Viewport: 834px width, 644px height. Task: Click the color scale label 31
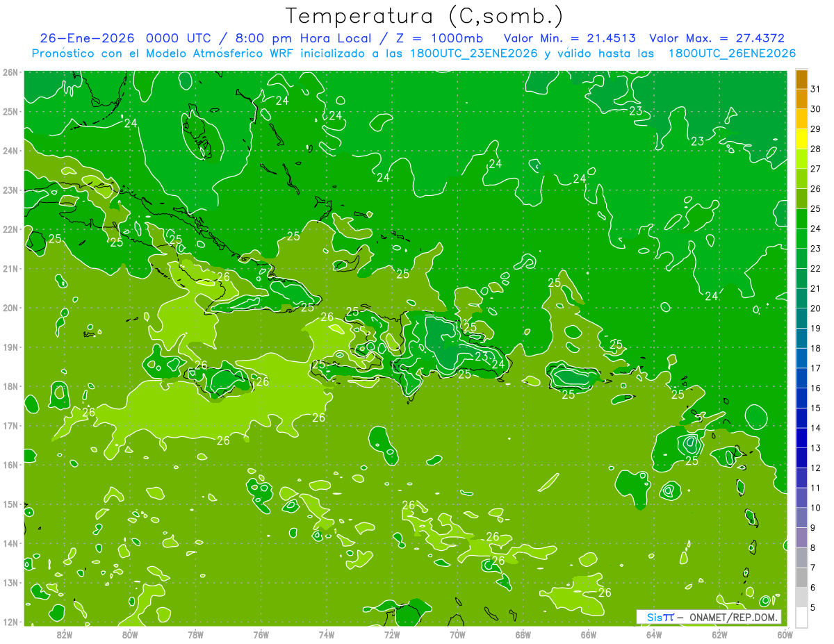816,89
